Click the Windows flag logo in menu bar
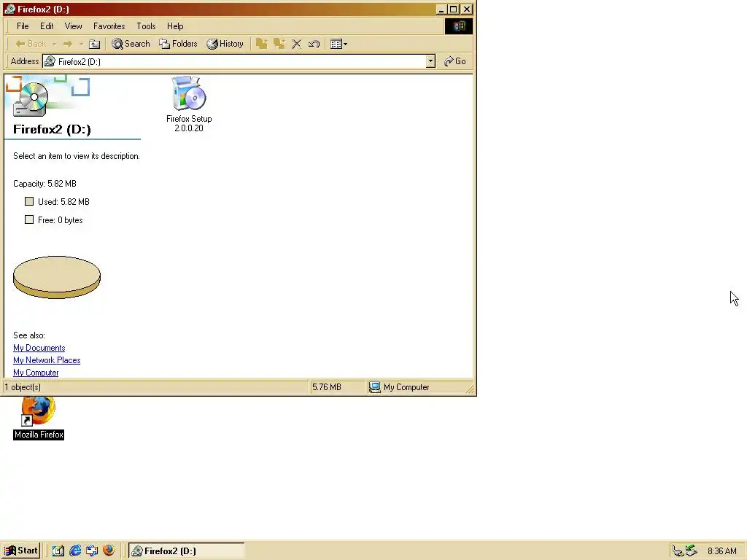The width and height of the screenshot is (747, 560). [x=459, y=26]
